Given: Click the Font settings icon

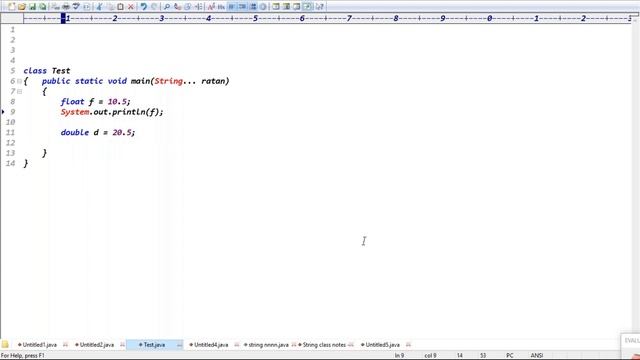Looking at the screenshot, I should (x=211, y=7).
